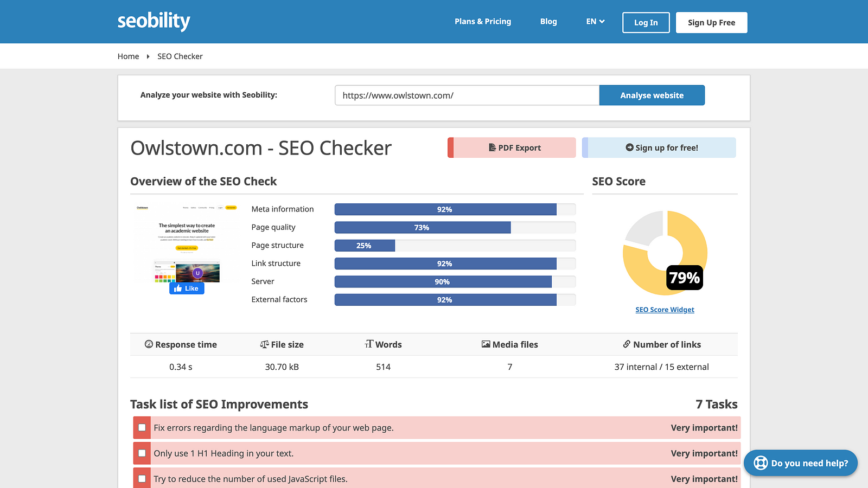Viewport: 868px width, 488px height.
Task: Click the External factors label
Action: pos(279,299)
